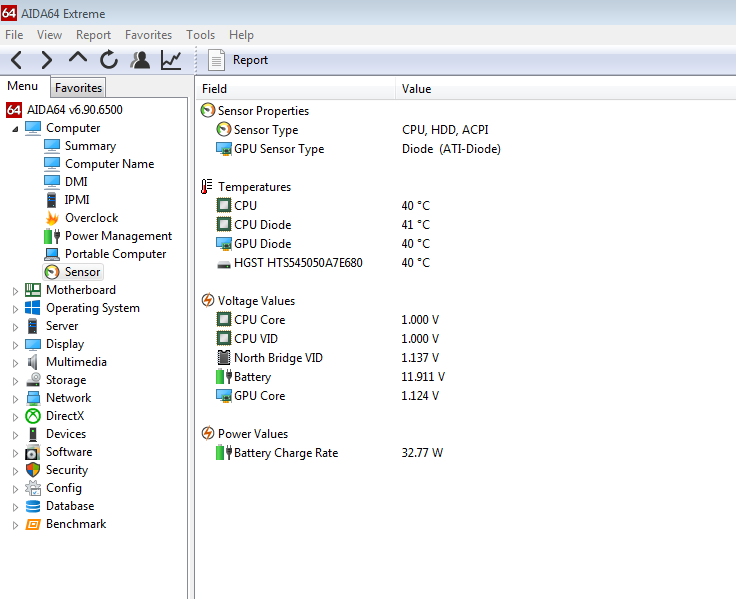Click the Power Management battery icon

tap(52, 236)
